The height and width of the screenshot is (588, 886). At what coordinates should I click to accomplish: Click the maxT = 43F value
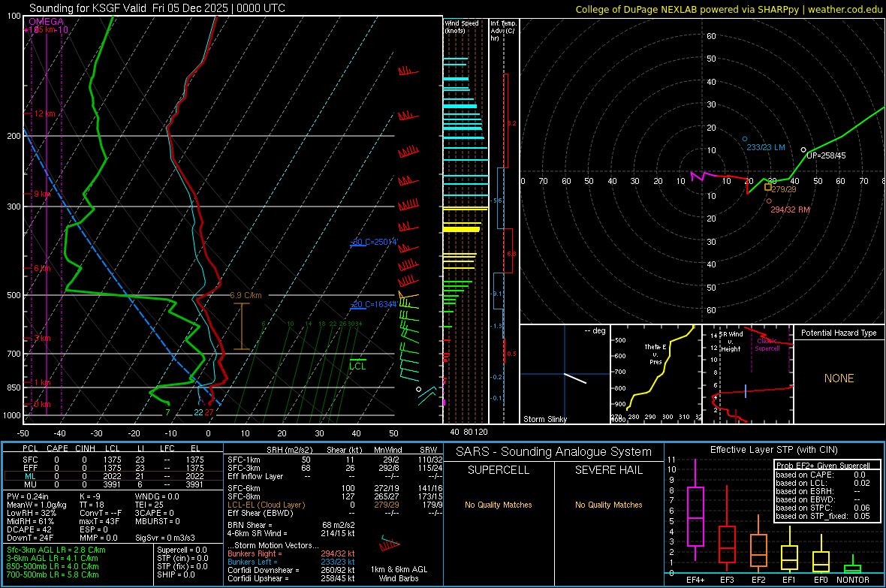(99, 521)
